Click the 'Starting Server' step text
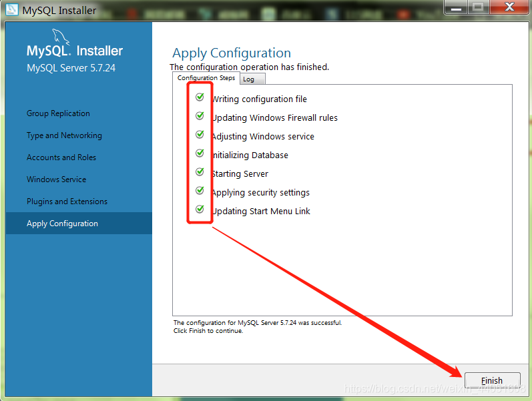This screenshot has width=532, height=401. tap(240, 173)
